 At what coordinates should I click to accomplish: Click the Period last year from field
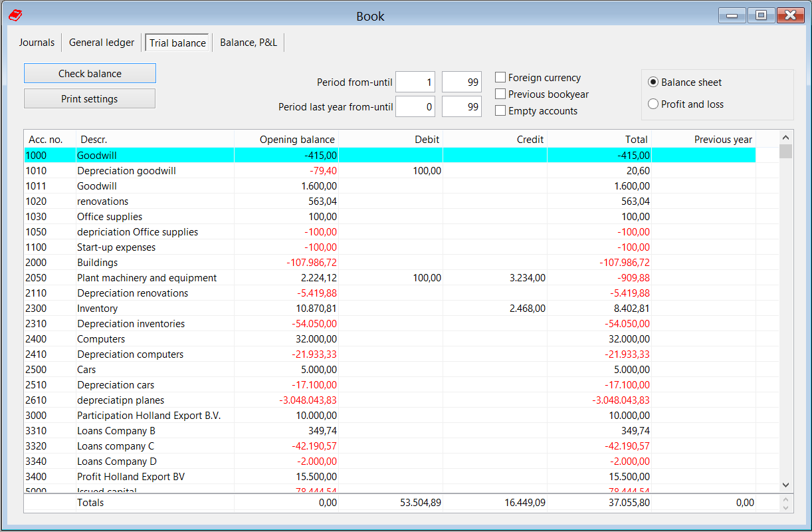click(415, 106)
